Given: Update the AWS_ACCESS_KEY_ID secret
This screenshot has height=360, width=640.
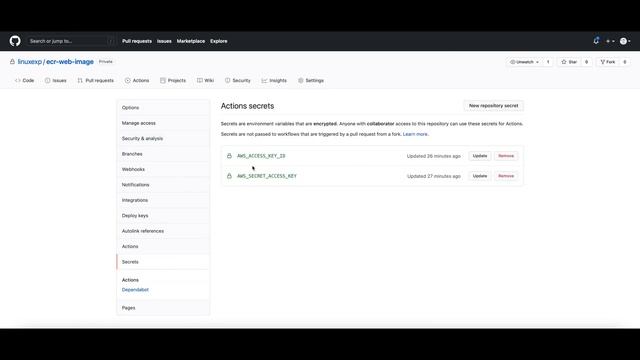Looking at the screenshot, I should click(480, 156).
